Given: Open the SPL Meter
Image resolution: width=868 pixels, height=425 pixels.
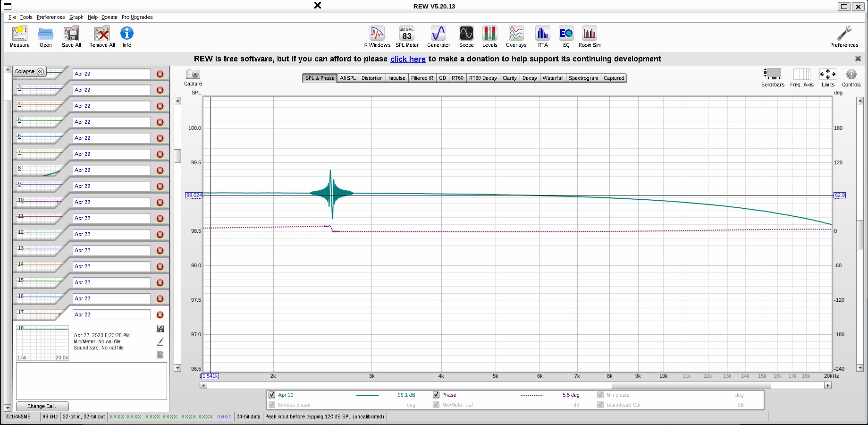Looking at the screenshot, I should pyautogui.click(x=407, y=37).
